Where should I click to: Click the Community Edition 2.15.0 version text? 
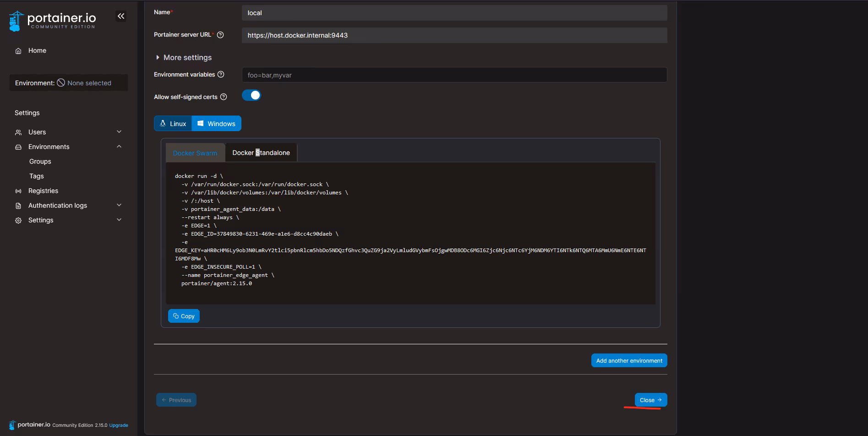[x=80, y=425]
